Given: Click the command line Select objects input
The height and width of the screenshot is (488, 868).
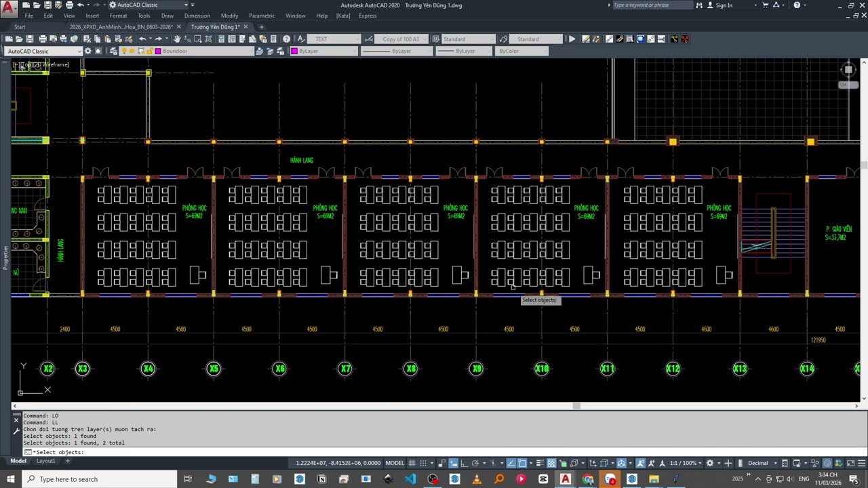Looking at the screenshot, I should 434,452.
